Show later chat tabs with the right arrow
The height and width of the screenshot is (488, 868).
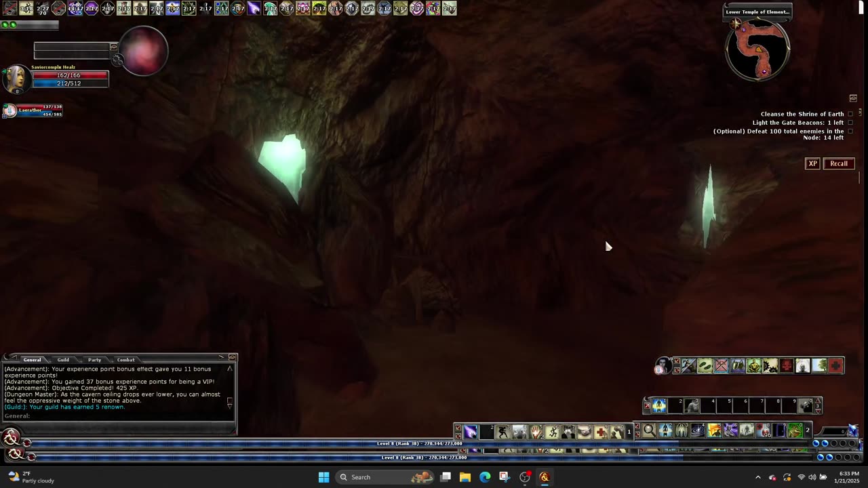[x=221, y=357]
